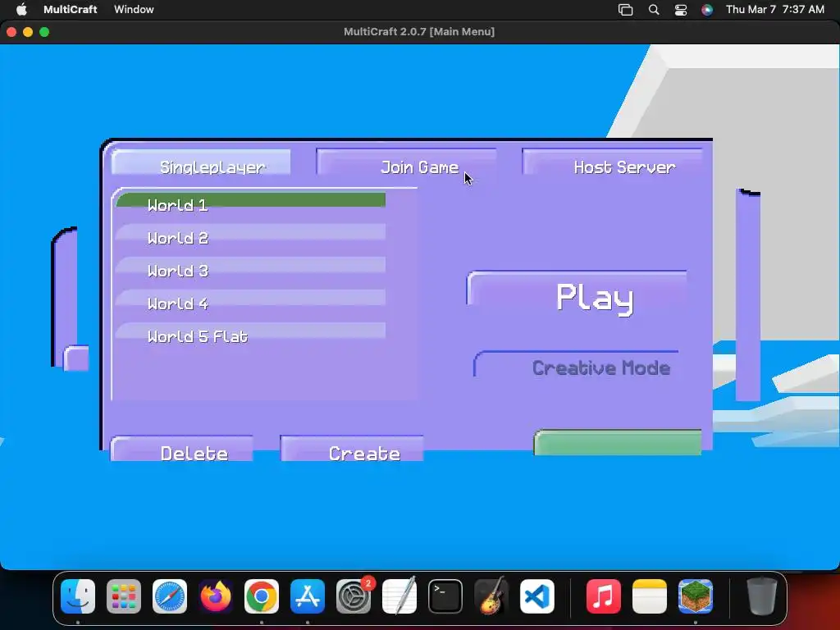Viewport: 840px width, 630px height.
Task: Switch to the Singleplayer tab
Action: [201, 162]
